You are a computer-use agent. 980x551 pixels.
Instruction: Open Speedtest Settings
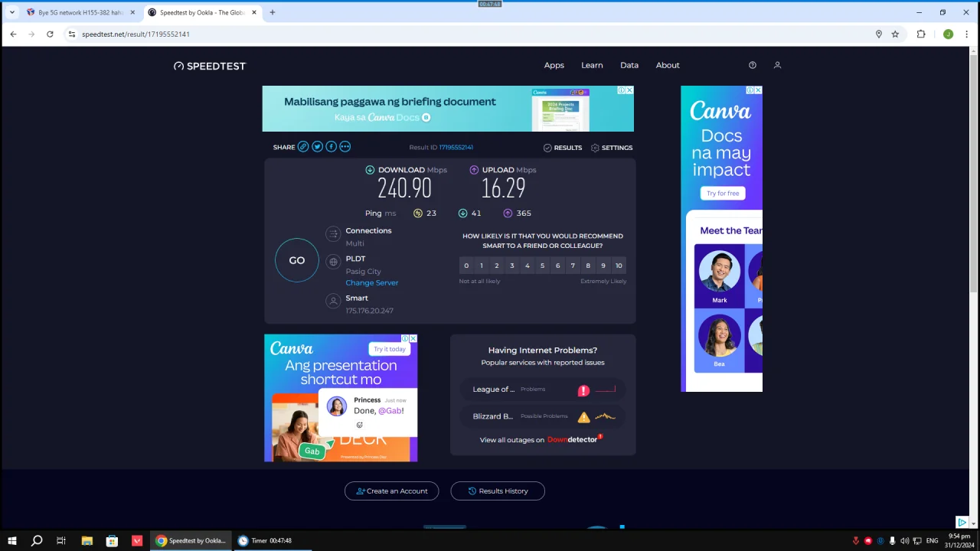[612, 148]
